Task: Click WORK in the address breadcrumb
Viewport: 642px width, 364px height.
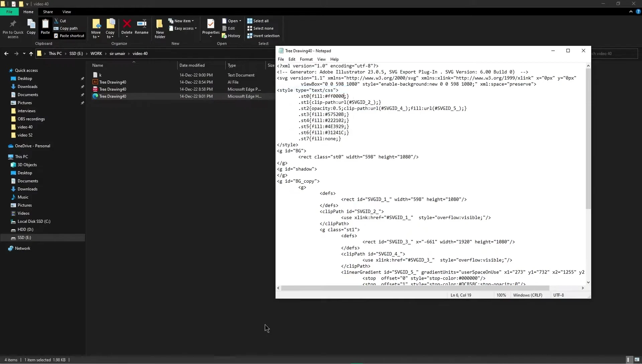Action: [96, 53]
